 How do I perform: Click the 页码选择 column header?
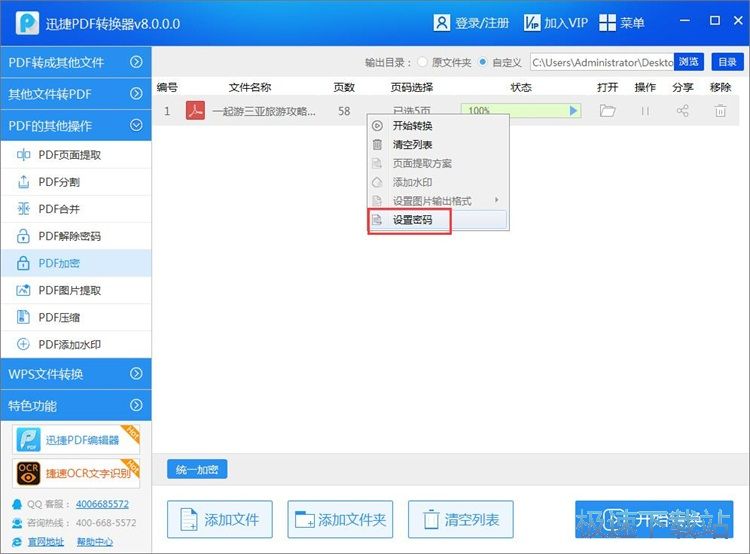tap(411, 87)
